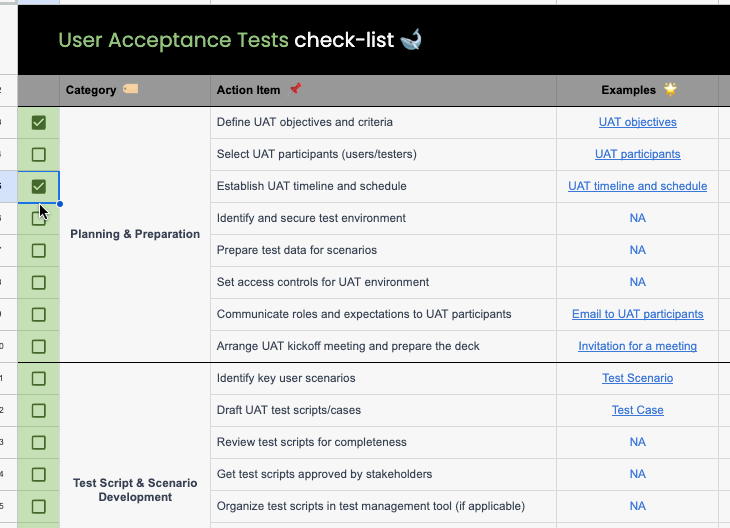The height and width of the screenshot is (528, 730).
Task: Tick the Arrange UAT kickoff meeting checkbox
Action: click(x=39, y=347)
